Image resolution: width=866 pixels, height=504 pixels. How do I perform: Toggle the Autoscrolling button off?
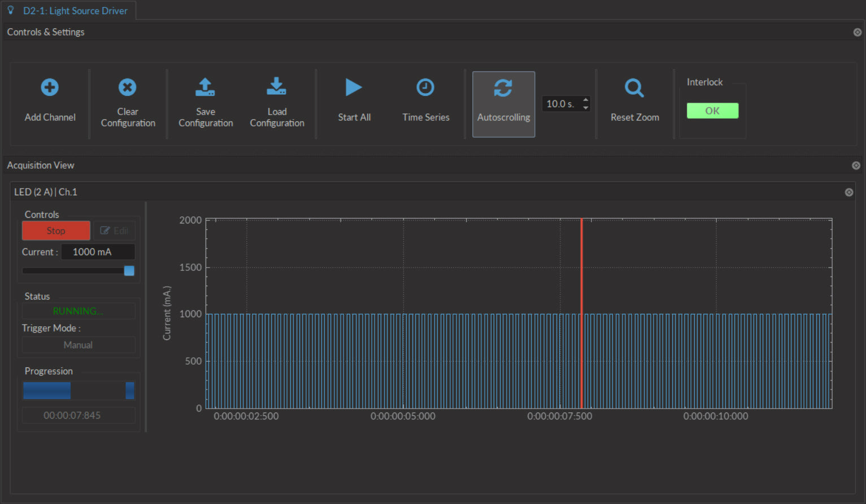coord(503,104)
